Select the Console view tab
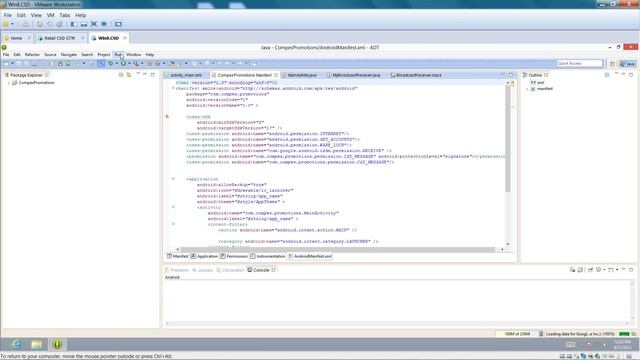This screenshot has height=360, width=640. pos(261,270)
